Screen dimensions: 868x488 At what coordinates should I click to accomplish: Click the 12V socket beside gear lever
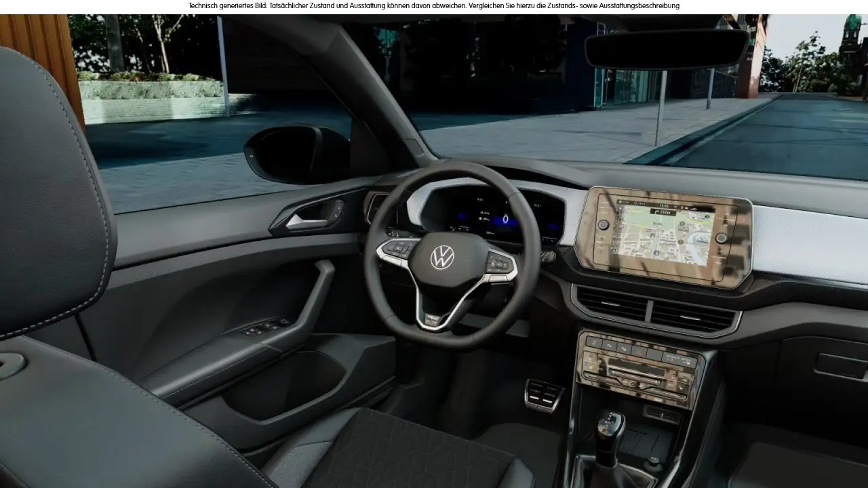pyautogui.click(x=653, y=464)
